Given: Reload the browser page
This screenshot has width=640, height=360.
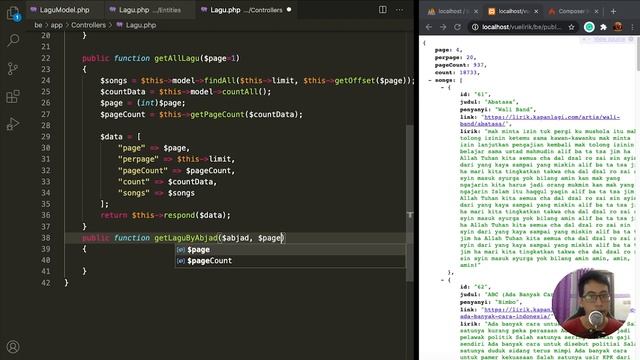Looking at the screenshot, I should (458, 27).
